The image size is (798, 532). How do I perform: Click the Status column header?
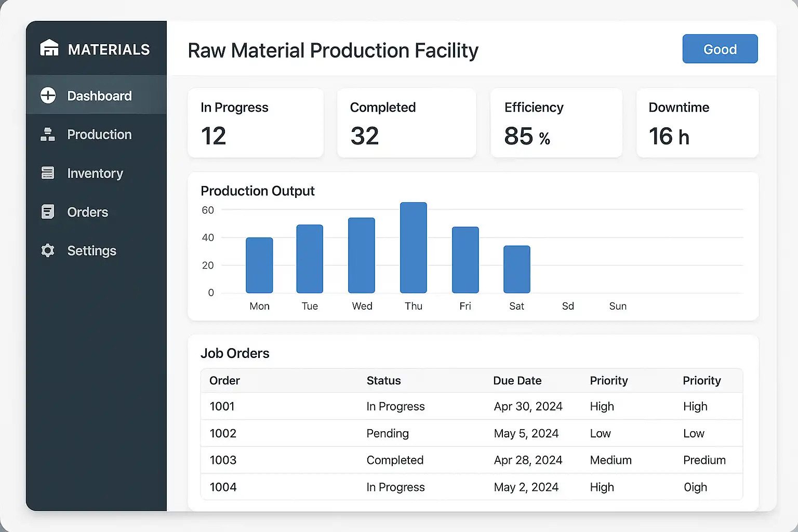[383, 381]
